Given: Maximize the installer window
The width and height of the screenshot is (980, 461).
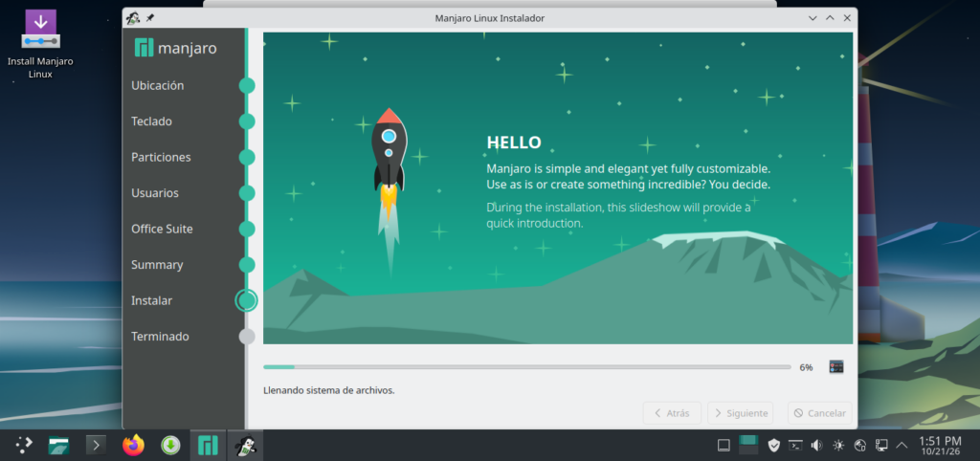Looking at the screenshot, I should point(830,18).
